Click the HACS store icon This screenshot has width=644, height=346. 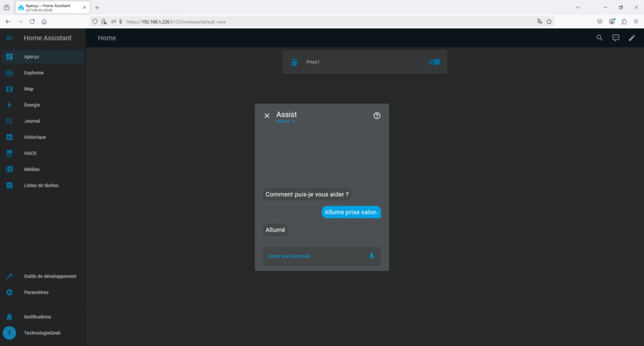[x=9, y=153]
